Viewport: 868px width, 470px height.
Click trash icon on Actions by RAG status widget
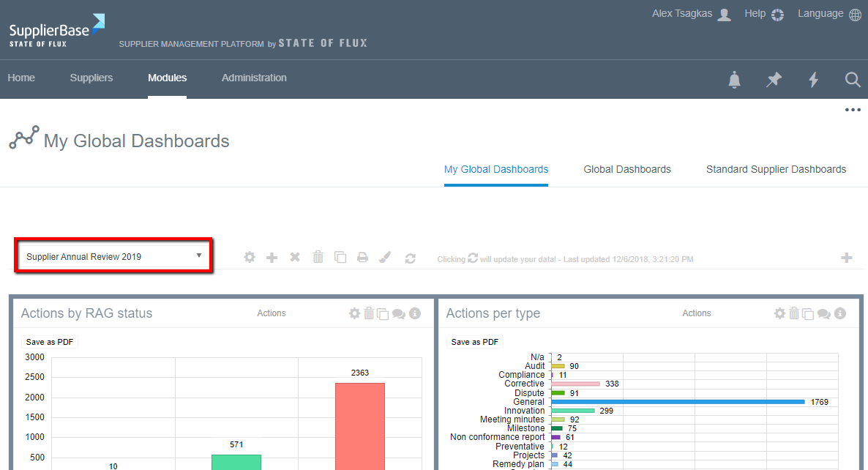point(369,313)
